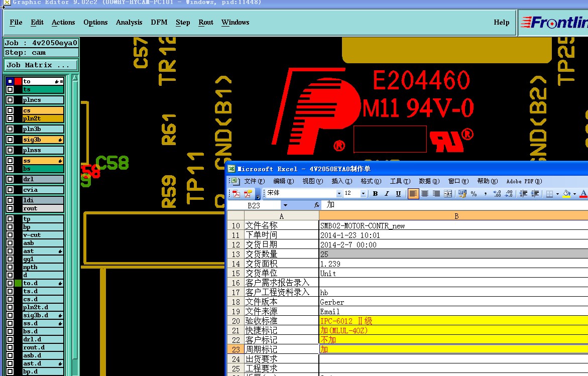This screenshot has height=376, width=588.
Task: Convert to Adobe PDF icon in Excel
Action: click(x=236, y=193)
